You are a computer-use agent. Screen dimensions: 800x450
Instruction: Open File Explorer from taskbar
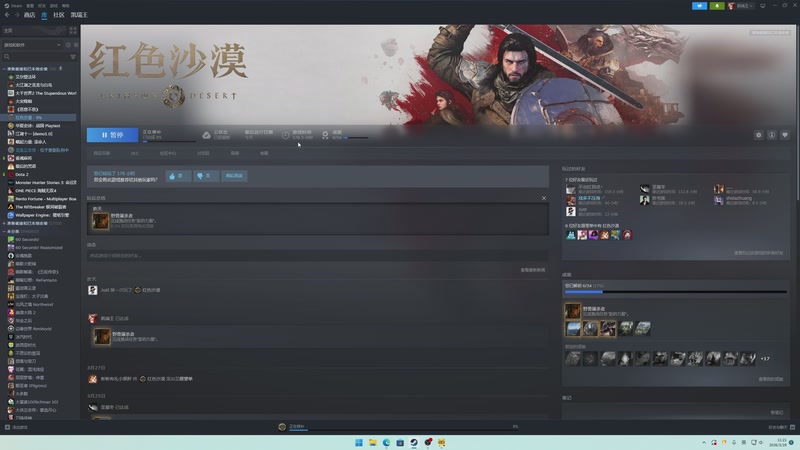pyautogui.click(x=372, y=442)
